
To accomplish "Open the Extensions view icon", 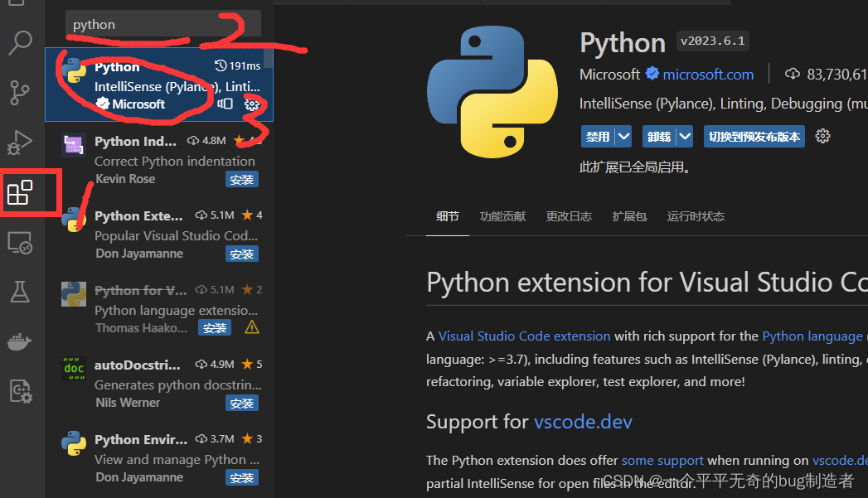I will click(20, 192).
